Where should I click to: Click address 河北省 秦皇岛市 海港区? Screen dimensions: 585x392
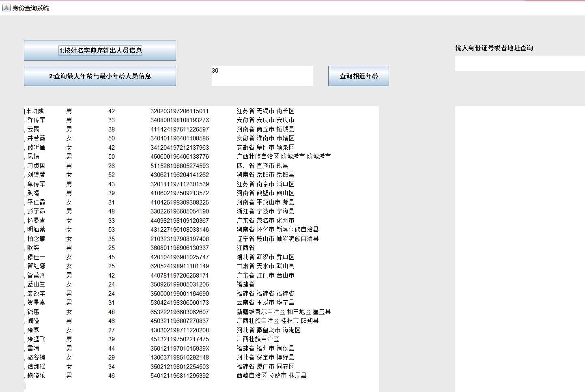[x=269, y=330]
